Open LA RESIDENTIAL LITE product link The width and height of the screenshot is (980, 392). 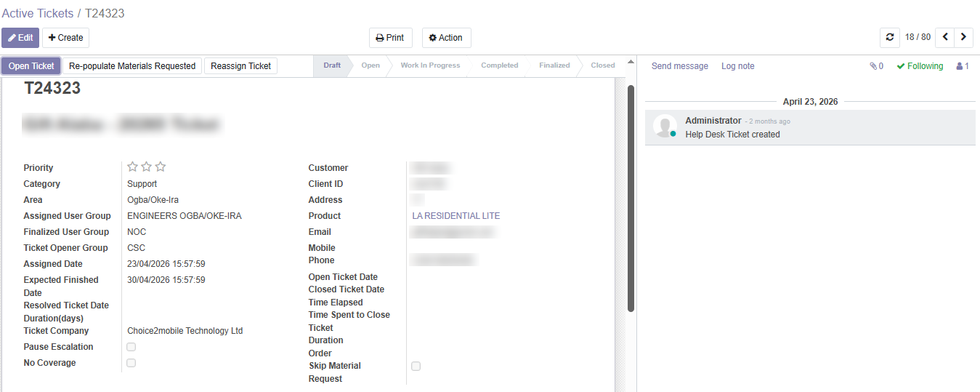456,216
